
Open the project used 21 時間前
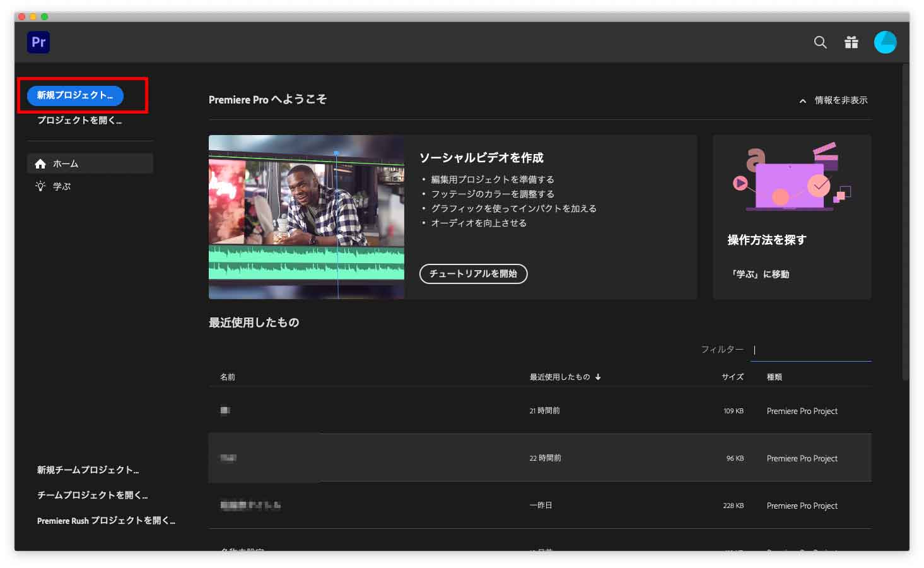[540, 410]
